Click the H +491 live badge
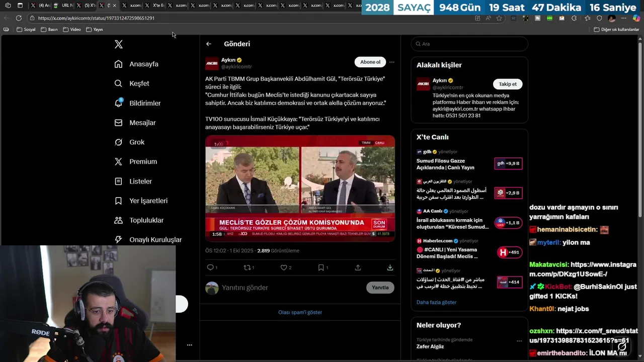The image size is (644, 362). tap(509, 252)
